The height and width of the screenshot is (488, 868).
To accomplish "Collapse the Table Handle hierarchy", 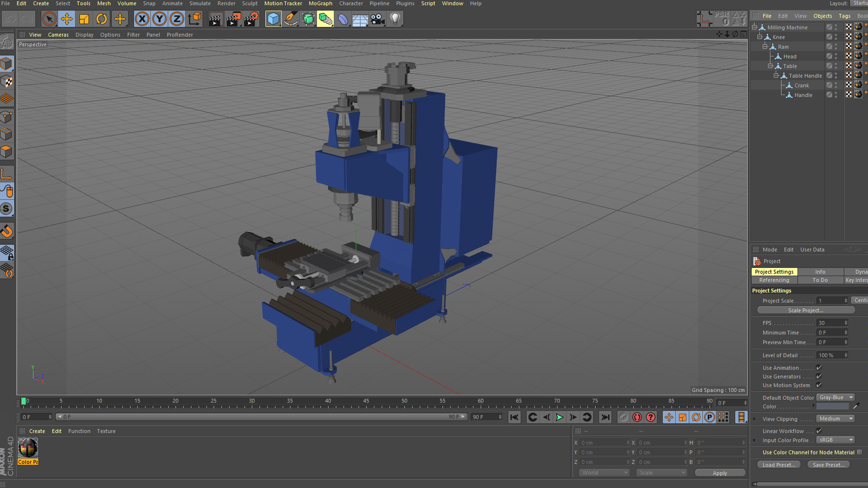I will click(x=777, y=75).
